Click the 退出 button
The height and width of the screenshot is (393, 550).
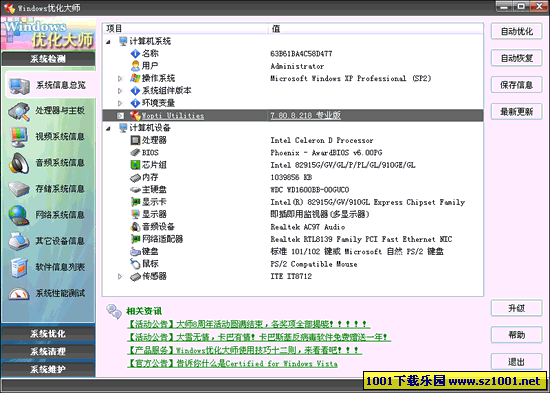(516, 362)
